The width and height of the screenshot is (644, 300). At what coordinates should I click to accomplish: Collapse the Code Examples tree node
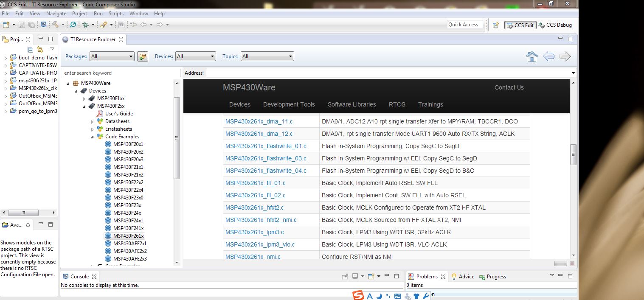[92, 137]
